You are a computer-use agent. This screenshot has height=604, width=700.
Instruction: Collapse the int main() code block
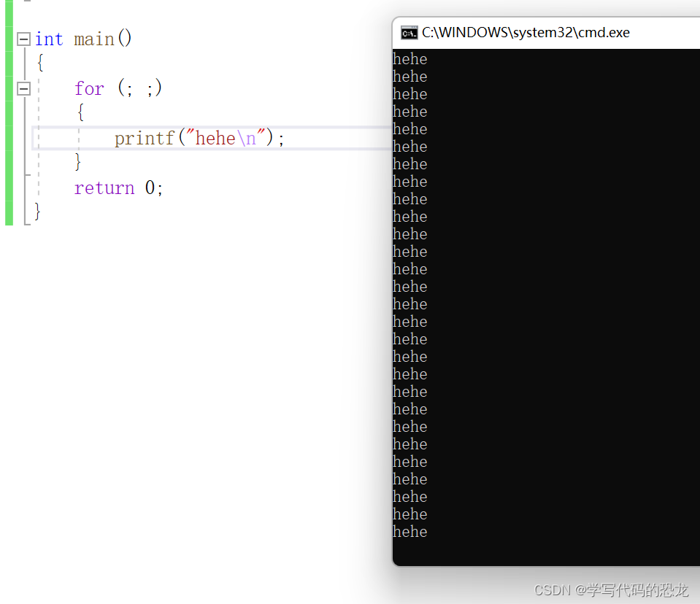pos(23,39)
